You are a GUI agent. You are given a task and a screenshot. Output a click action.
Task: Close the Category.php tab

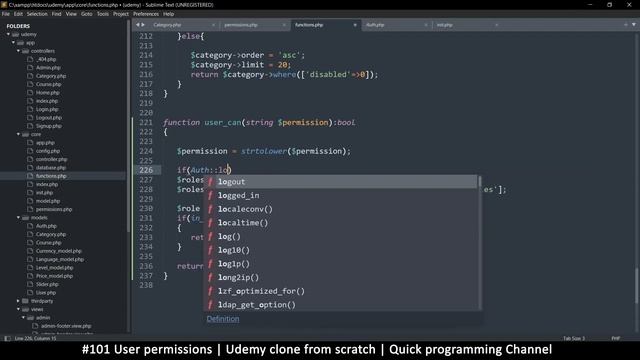[x=213, y=25]
